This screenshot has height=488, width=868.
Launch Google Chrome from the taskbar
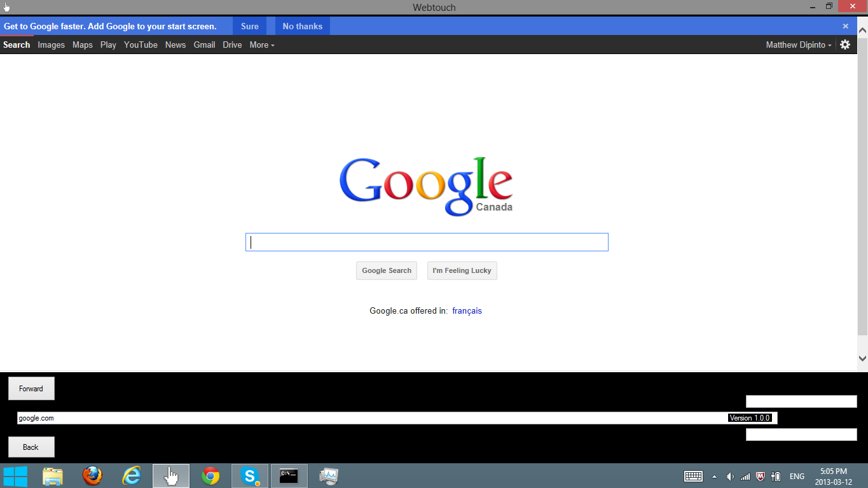coord(210,476)
